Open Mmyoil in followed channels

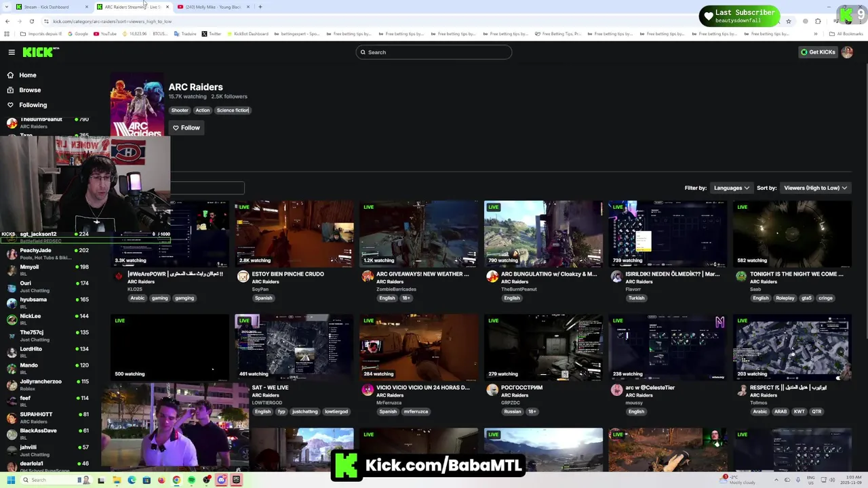(47, 270)
